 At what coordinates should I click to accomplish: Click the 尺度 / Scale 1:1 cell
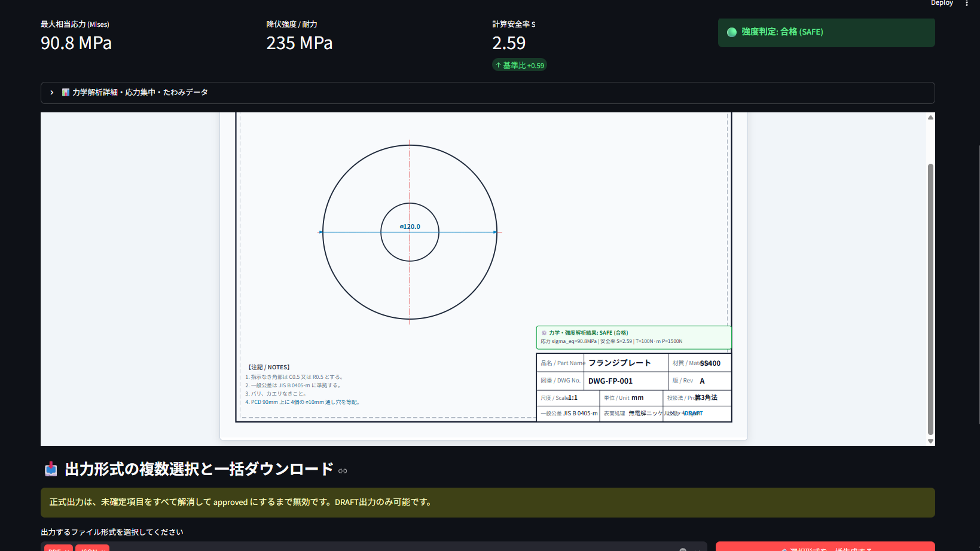point(568,397)
